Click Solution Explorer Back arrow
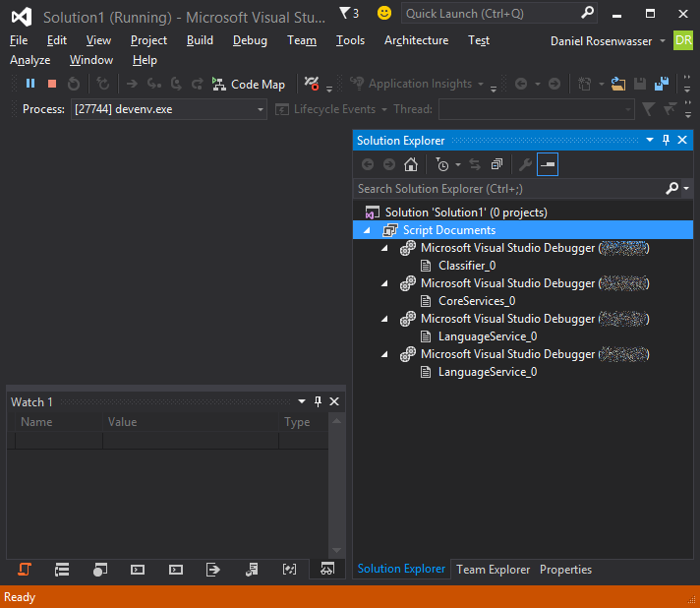 point(368,164)
